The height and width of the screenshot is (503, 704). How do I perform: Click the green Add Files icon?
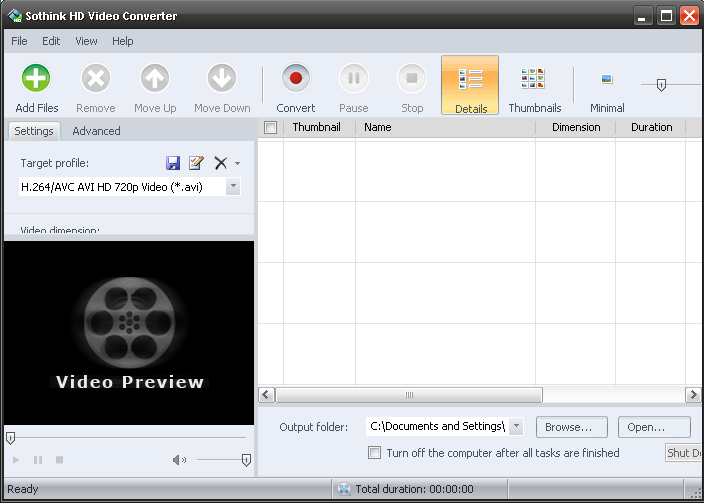[36, 79]
